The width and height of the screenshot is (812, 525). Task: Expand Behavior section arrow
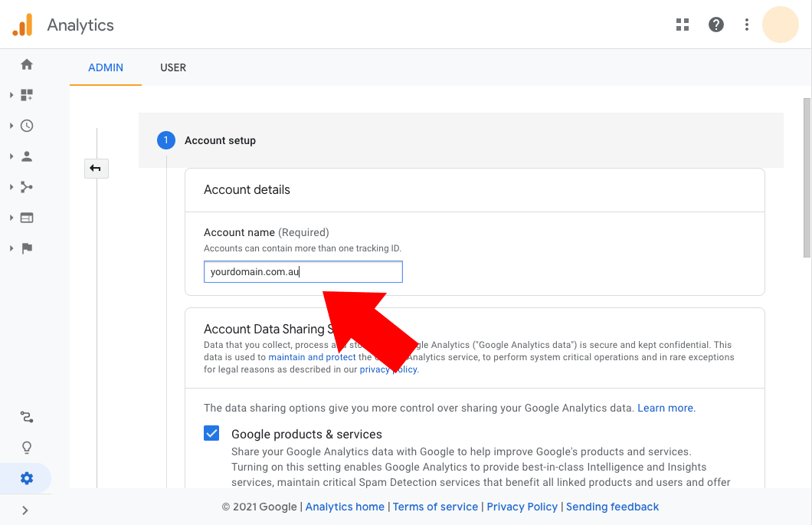(x=11, y=218)
